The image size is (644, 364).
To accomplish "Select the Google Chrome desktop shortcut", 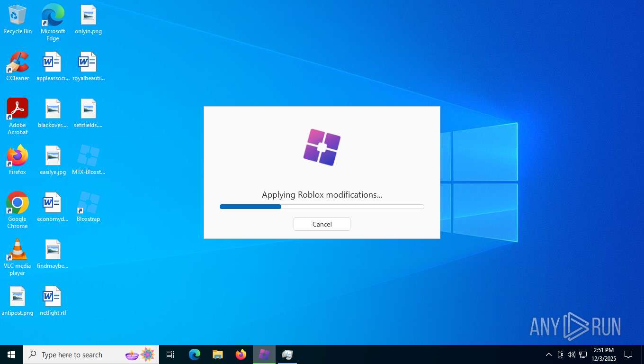I will 18,210.
